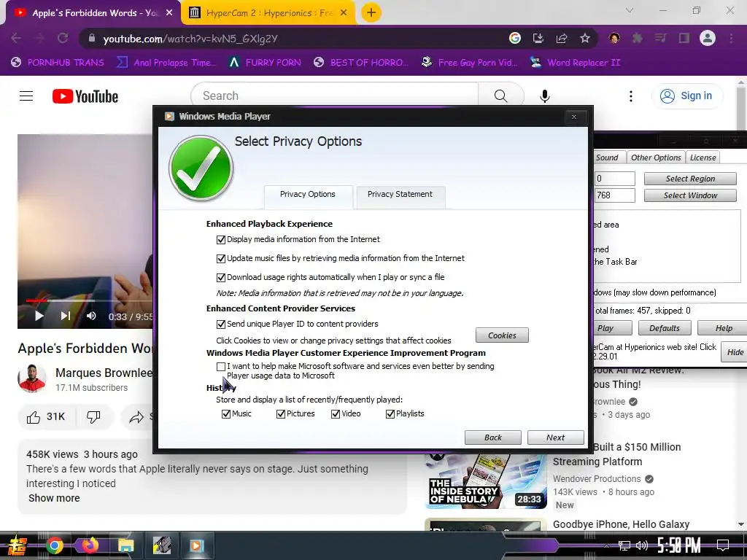Like the video with thumbs up icon
The height and width of the screenshot is (560, 747).
pyautogui.click(x=34, y=417)
